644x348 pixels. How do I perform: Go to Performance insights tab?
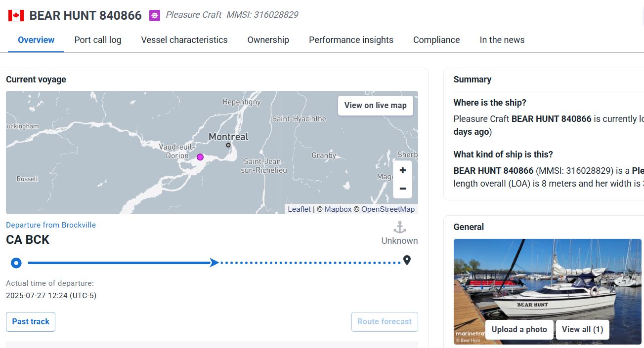[351, 40]
